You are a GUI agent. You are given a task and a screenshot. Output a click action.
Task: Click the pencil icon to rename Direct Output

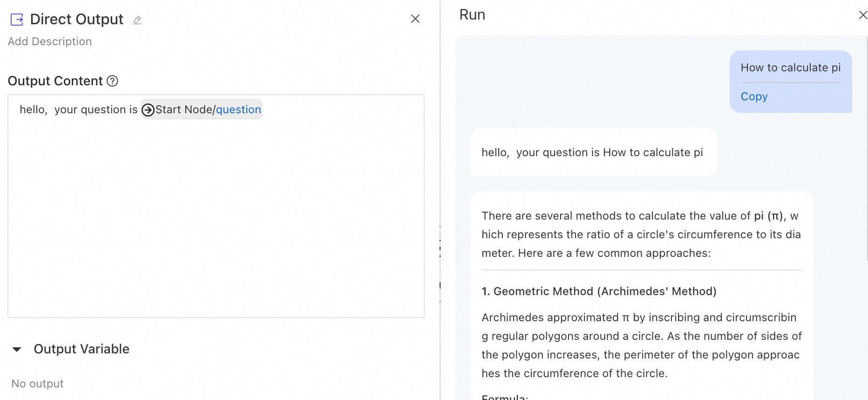(x=137, y=20)
